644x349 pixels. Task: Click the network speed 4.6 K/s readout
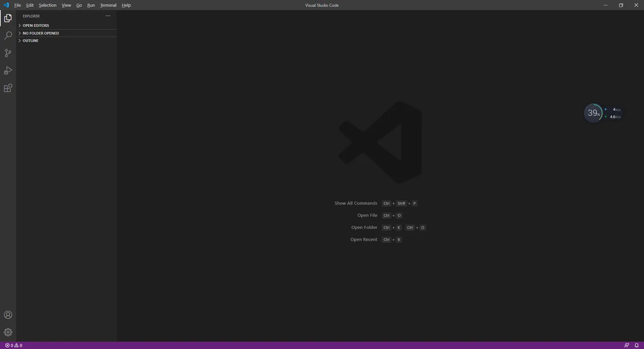(x=615, y=117)
